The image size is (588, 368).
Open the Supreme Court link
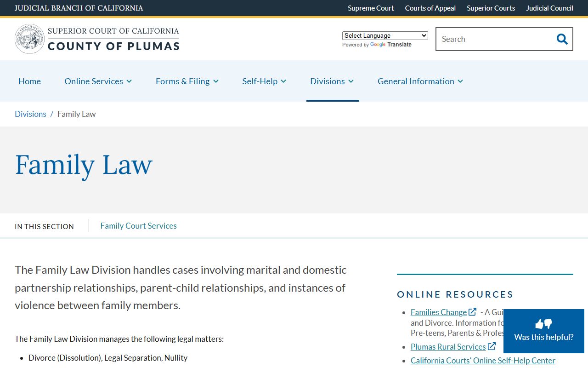click(371, 8)
